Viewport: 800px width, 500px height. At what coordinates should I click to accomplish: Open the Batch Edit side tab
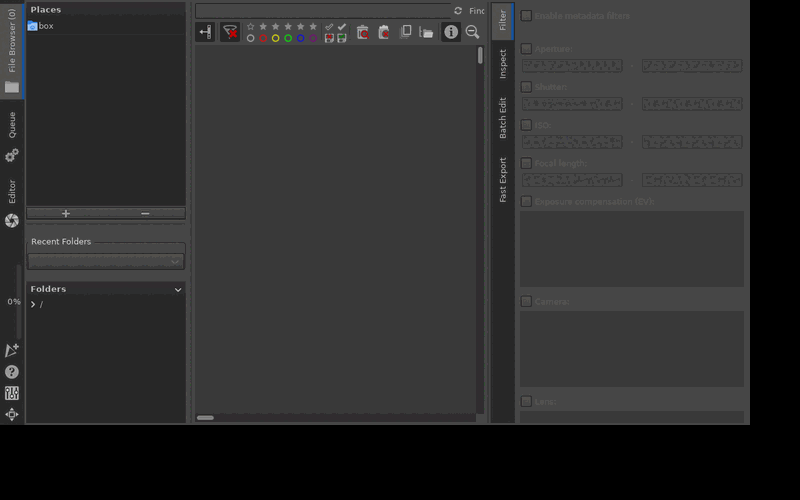coord(503,118)
